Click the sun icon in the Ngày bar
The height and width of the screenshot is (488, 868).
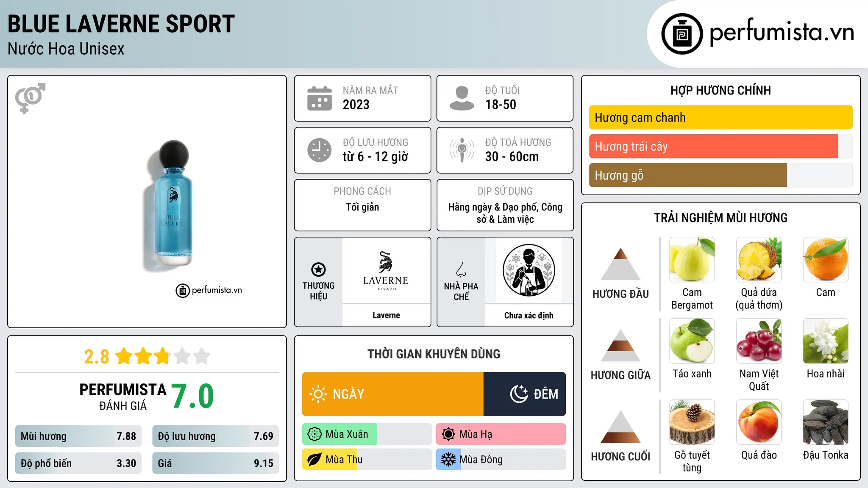tap(318, 394)
